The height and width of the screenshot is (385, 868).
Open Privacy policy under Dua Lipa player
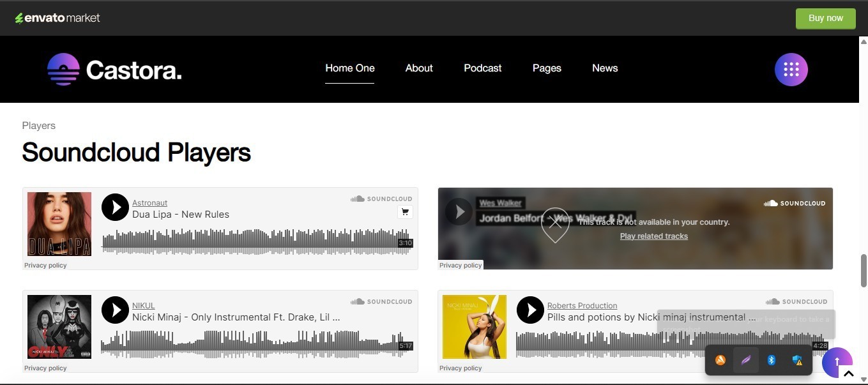coord(45,265)
